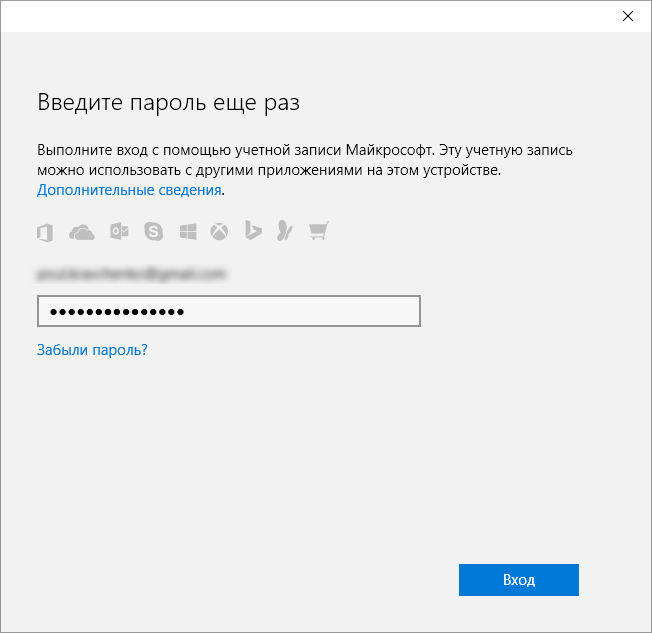The width and height of the screenshot is (652, 633).
Task: Click the Office logo icon
Action: 45,232
